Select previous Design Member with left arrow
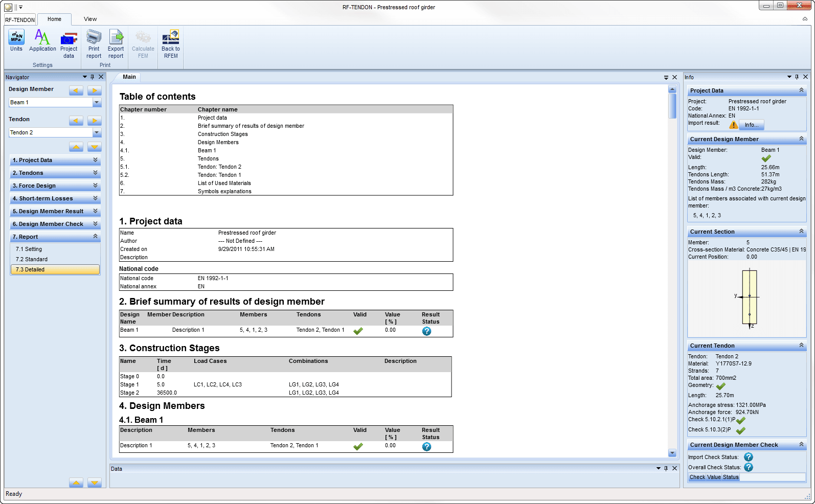 (76, 90)
